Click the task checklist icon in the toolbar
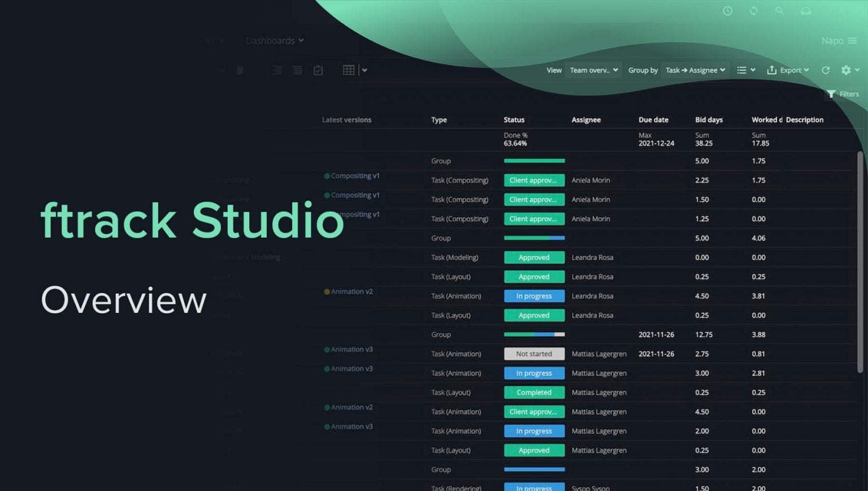This screenshot has width=868, height=491. click(318, 70)
